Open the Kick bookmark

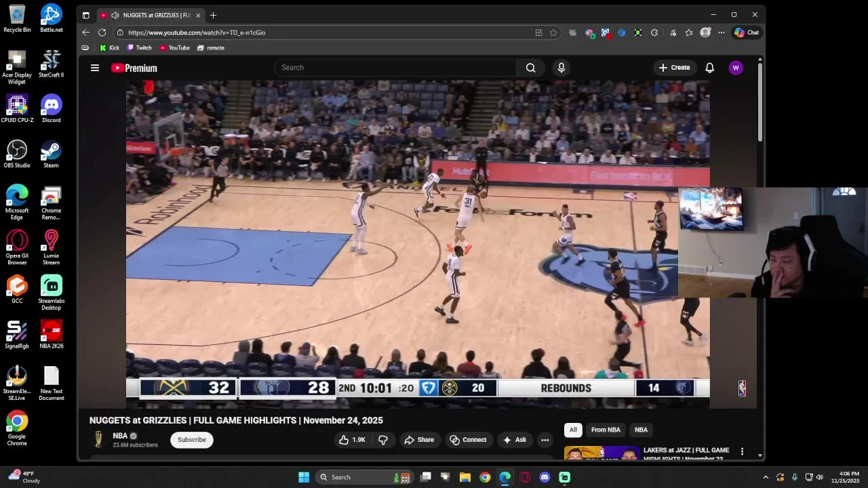(109, 48)
